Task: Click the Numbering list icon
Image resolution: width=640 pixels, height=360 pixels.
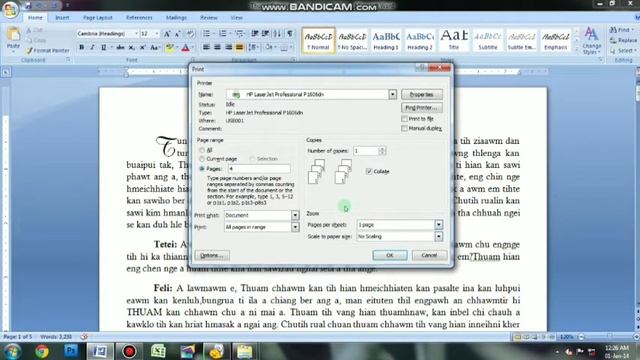Action: (x=223, y=34)
